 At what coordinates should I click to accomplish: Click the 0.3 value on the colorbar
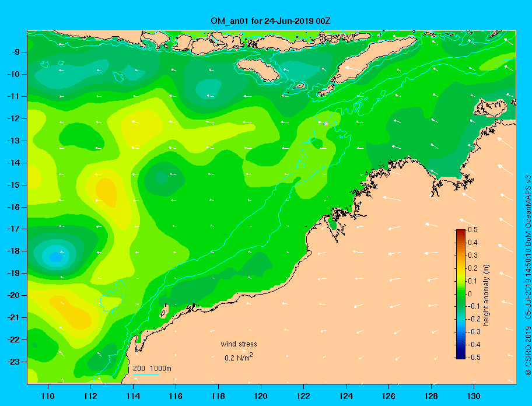tap(473, 256)
